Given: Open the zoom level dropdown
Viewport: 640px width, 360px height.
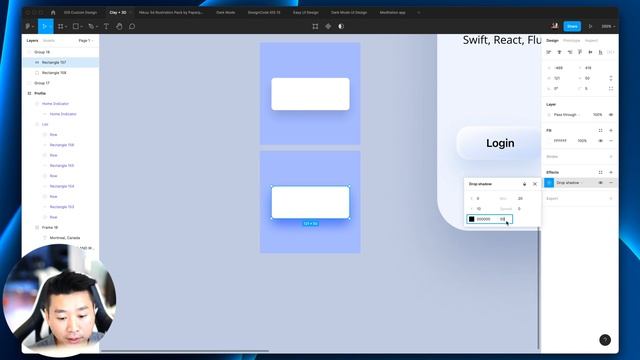Looking at the screenshot, I should coord(608,26).
